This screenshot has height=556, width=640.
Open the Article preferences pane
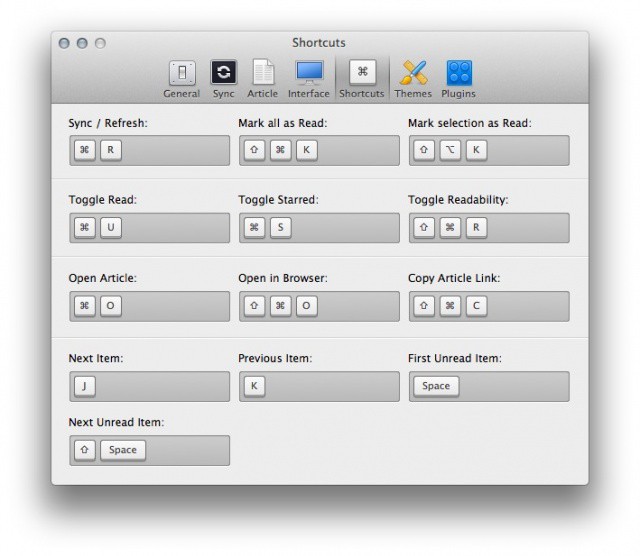pyautogui.click(x=263, y=79)
